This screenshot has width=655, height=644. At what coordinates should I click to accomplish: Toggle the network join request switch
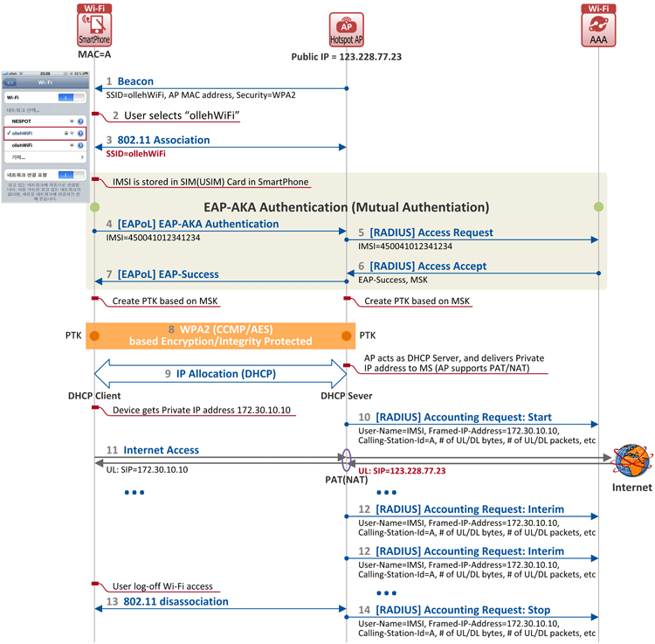72,175
